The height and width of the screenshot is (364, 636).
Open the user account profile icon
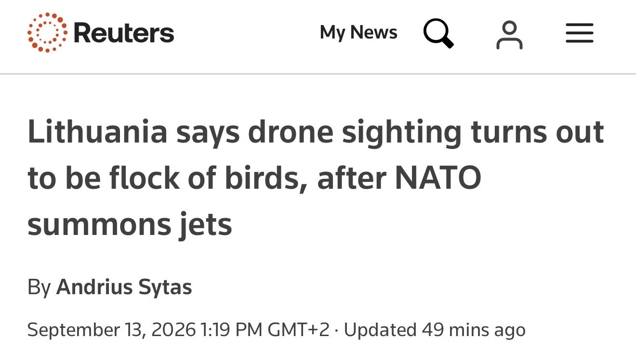coord(509,34)
